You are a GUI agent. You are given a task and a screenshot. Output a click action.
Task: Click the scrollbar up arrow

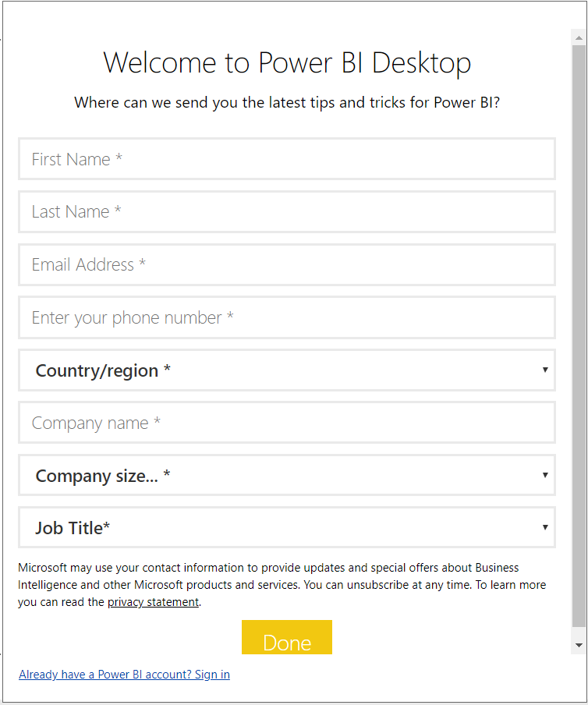coord(579,38)
